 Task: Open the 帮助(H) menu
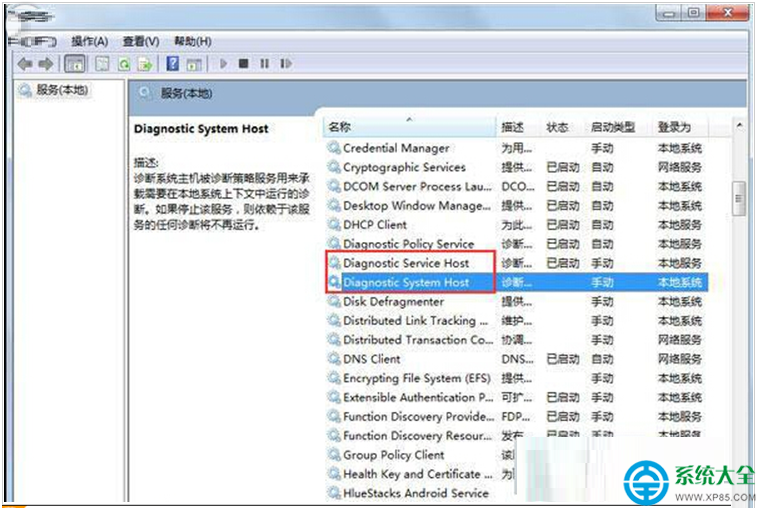pyautogui.click(x=192, y=42)
